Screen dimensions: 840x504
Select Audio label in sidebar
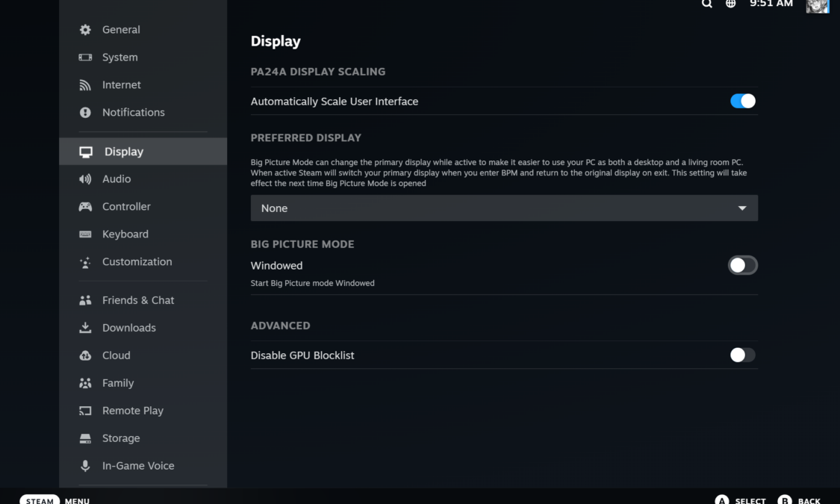click(116, 179)
